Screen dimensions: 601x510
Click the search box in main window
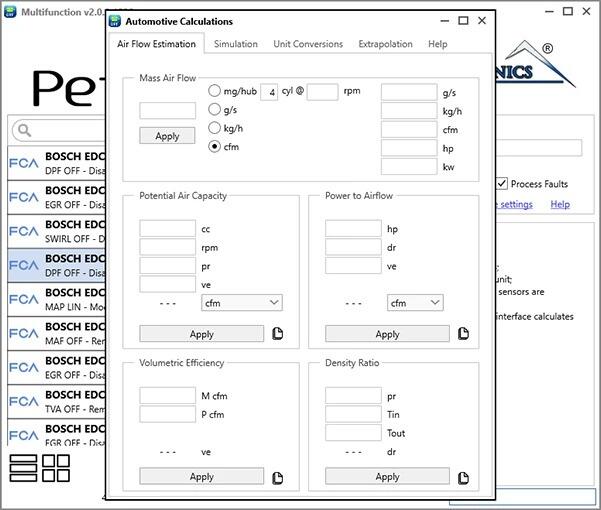[x=59, y=130]
